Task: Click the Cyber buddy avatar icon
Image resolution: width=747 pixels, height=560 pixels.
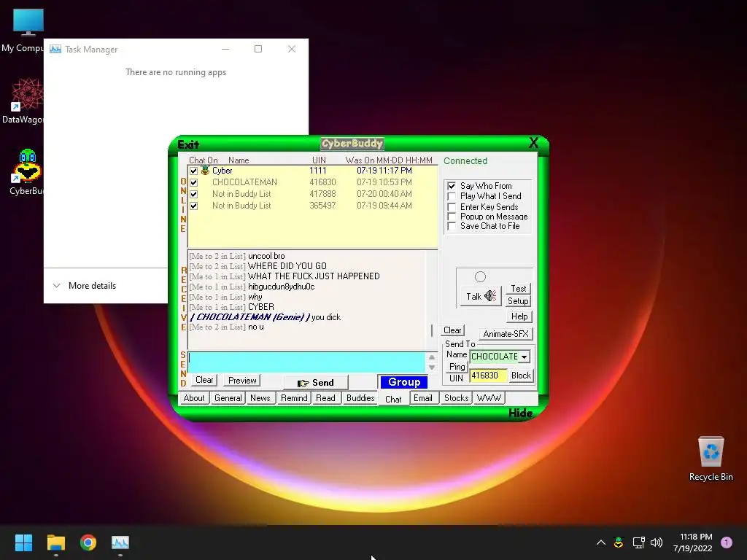Action: [x=205, y=170]
